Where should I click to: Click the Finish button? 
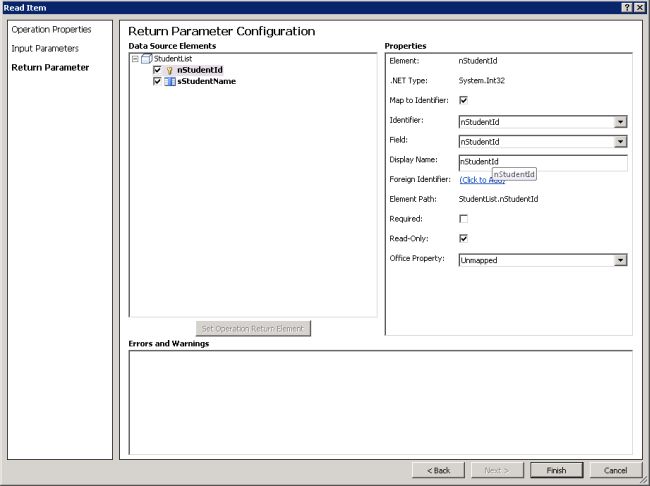pyautogui.click(x=556, y=470)
